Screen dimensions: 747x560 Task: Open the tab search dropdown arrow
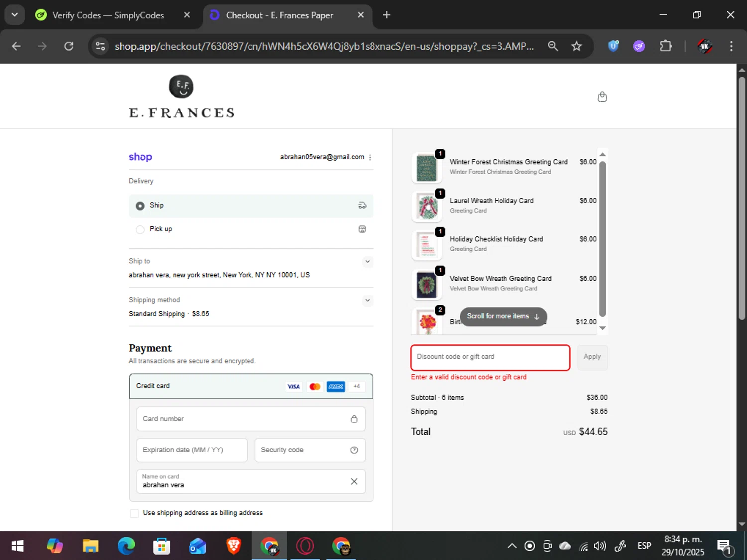click(x=14, y=15)
